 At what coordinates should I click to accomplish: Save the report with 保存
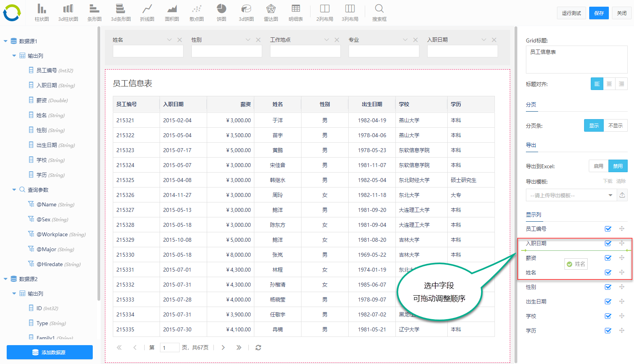point(599,13)
